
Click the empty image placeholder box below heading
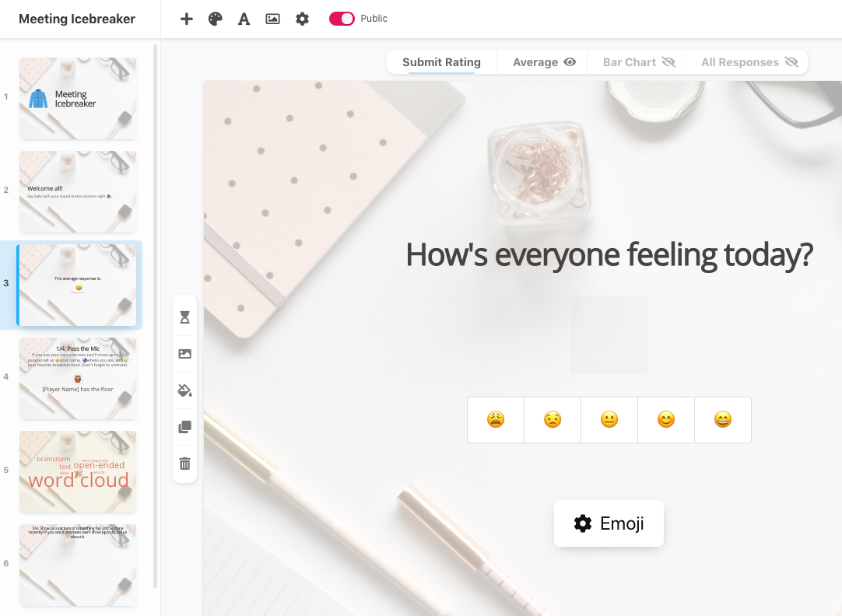pyautogui.click(x=609, y=334)
